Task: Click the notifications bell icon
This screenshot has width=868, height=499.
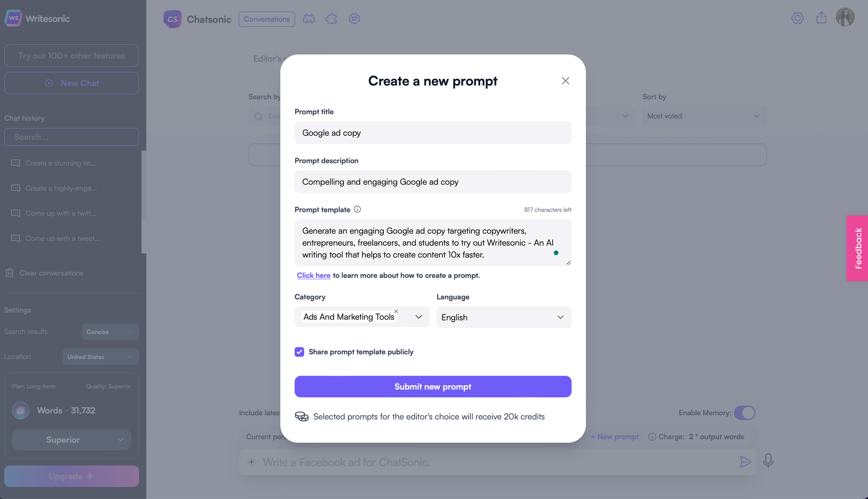Action: 797,19
